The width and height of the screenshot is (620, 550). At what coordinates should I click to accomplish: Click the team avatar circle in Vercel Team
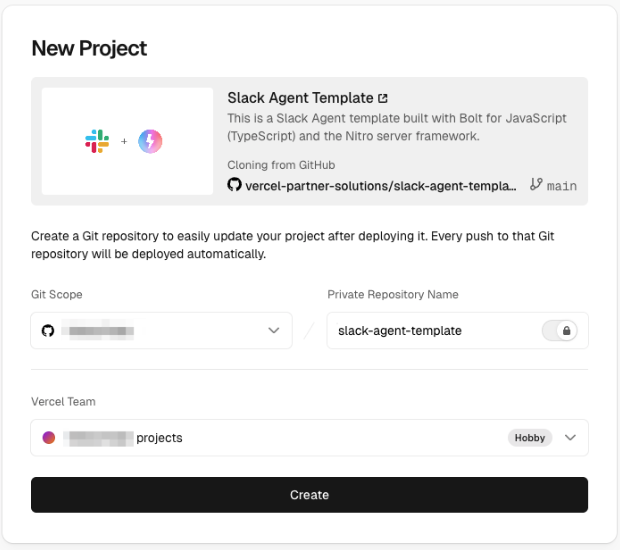pyautogui.click(x=48, y=437)
